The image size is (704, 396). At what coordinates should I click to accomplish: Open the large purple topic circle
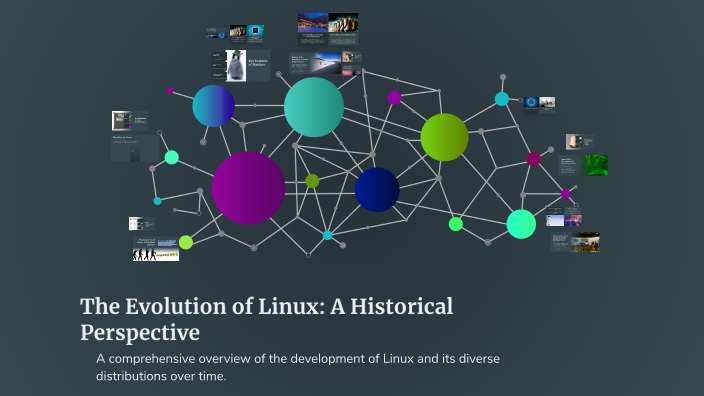(248, 188)
